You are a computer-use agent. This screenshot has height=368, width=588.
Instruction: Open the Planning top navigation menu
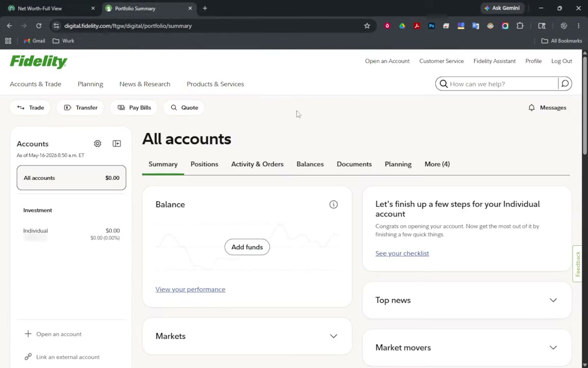[90, 84]
